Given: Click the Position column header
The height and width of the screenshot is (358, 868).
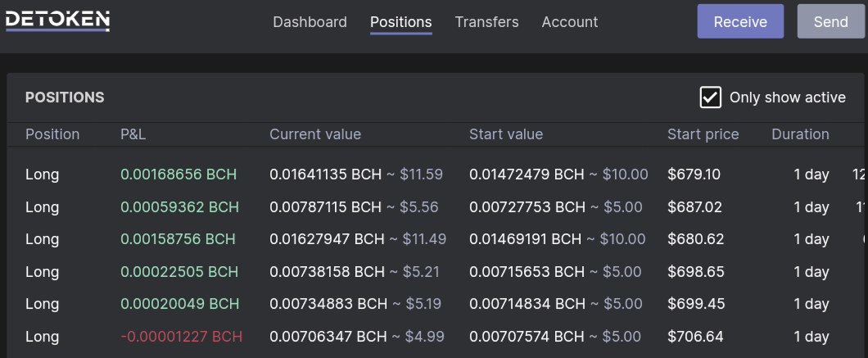Looking at the screenshot, I should [x=52, y=134].
